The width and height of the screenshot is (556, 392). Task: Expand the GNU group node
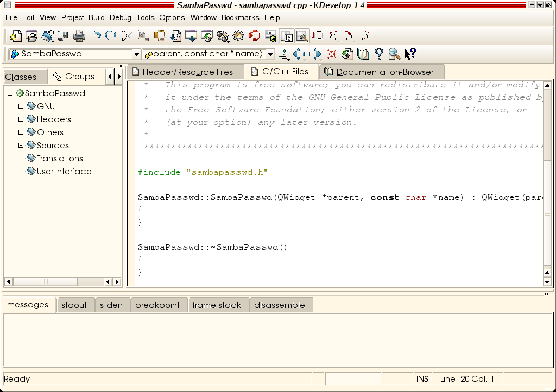pos(21,106)
